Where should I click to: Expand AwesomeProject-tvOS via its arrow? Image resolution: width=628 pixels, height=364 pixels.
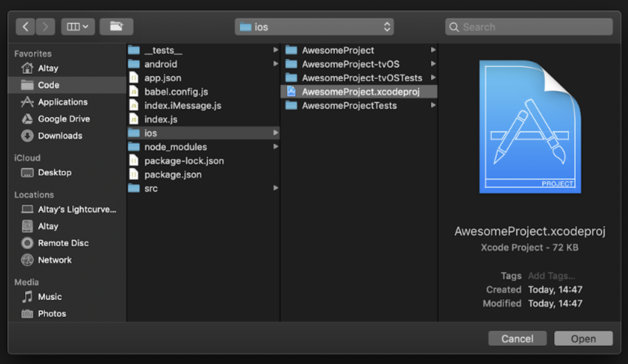tap(433, 64)
